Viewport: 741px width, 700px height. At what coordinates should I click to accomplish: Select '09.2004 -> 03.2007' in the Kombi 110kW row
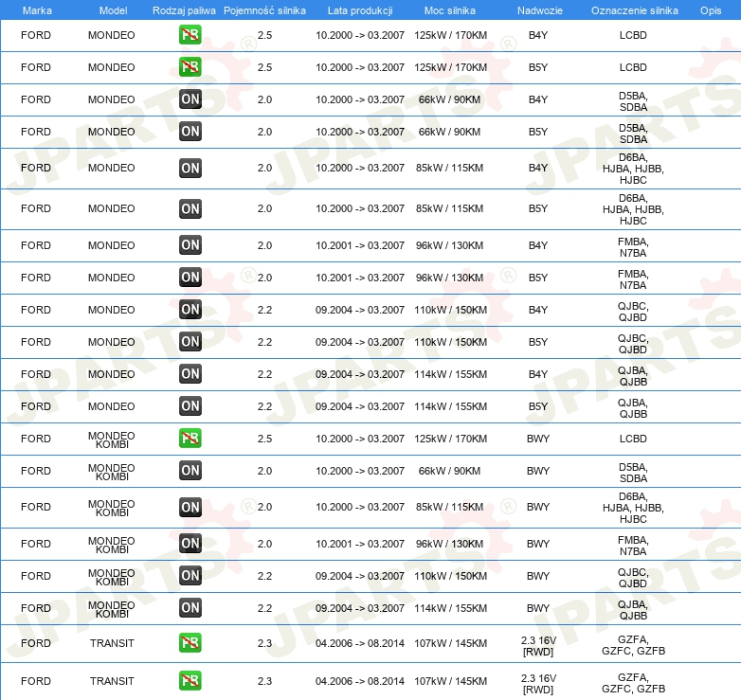[x=360, y=576]
